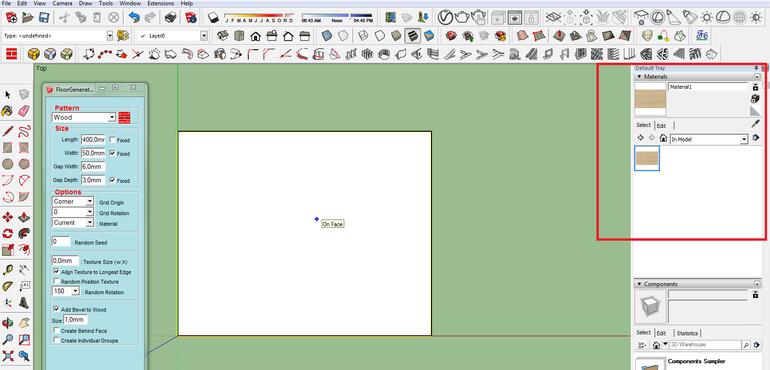Click the Print icon
This screenshot has height=370, width=770.
coord(170,18)
